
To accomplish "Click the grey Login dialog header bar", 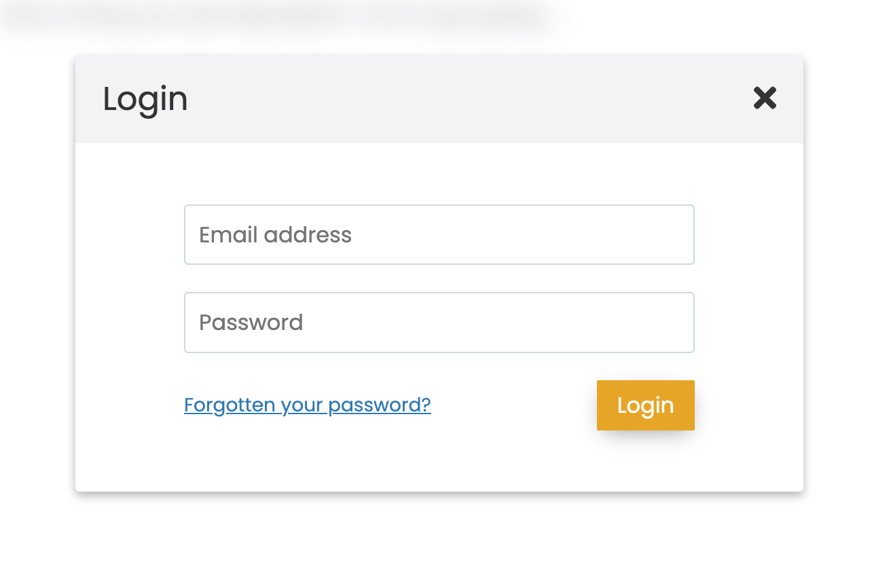I will [x=441, y=99].
